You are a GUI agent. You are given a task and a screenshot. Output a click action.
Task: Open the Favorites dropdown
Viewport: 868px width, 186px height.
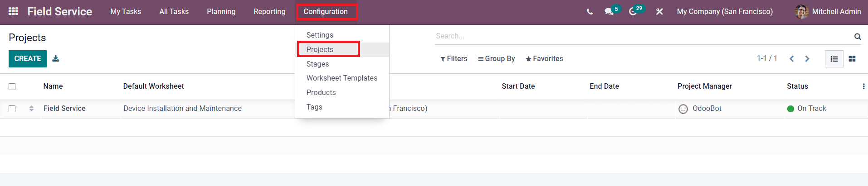(544, 59)
